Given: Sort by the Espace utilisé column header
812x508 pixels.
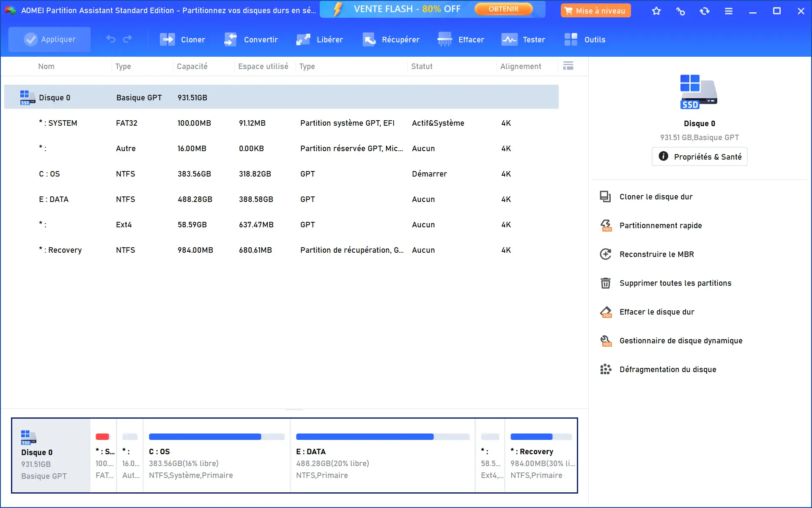Looking at the screenshot, I should (x=263, y=66).
